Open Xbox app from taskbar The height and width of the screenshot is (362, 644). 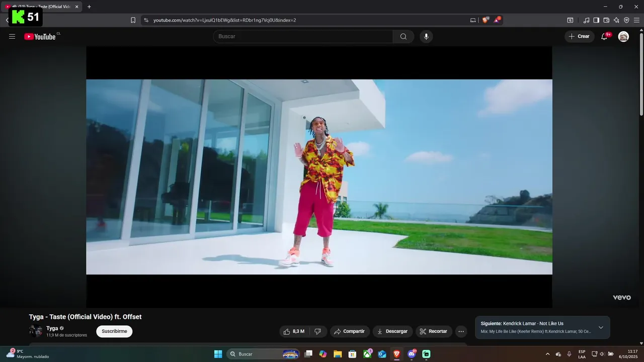(368, 354)
